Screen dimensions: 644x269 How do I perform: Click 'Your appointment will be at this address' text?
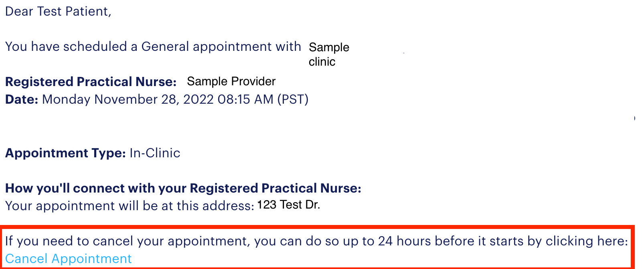[129, 206]
